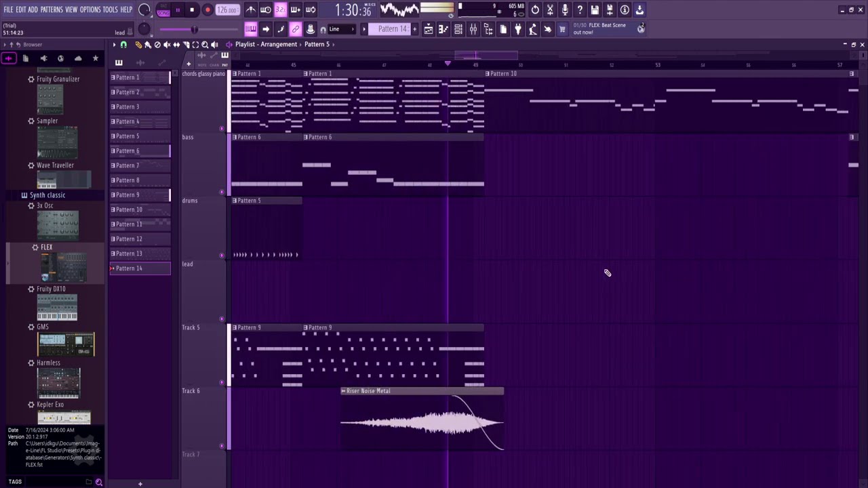Open the PATTERNS menu
This screenshot has width=868, height=488.
pyautogui.click(x=52, y=9)
